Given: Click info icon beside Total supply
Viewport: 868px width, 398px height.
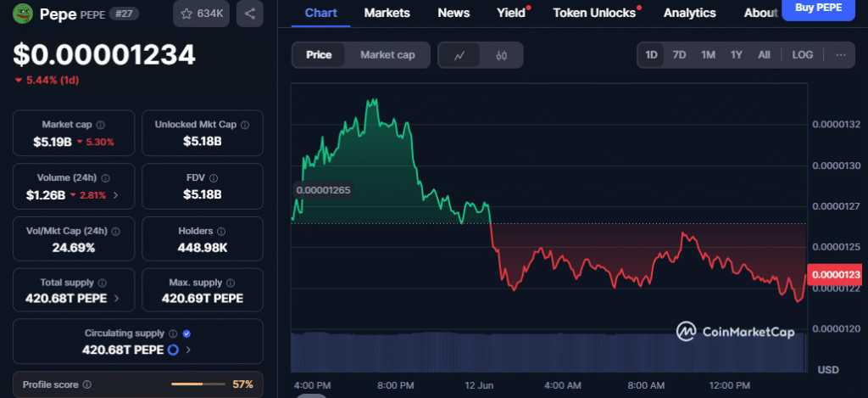Looking at the screenshot, I should pyautogui.click(x=103, y=283).
